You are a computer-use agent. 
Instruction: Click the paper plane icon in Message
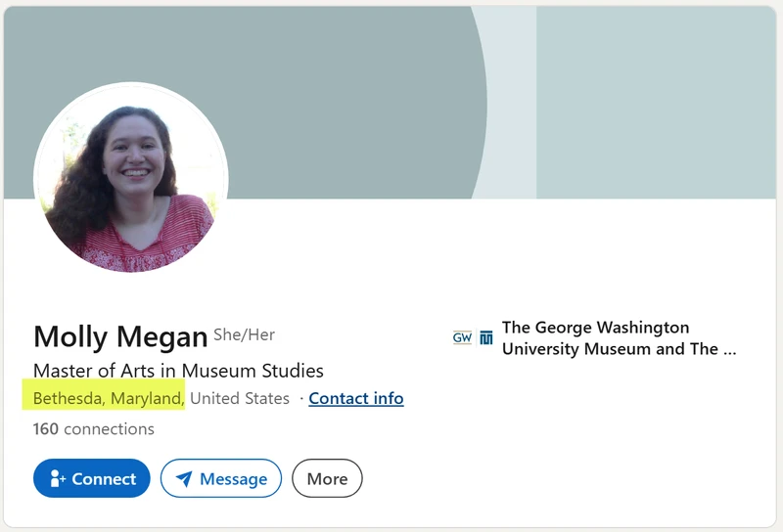tap(184, 478)
